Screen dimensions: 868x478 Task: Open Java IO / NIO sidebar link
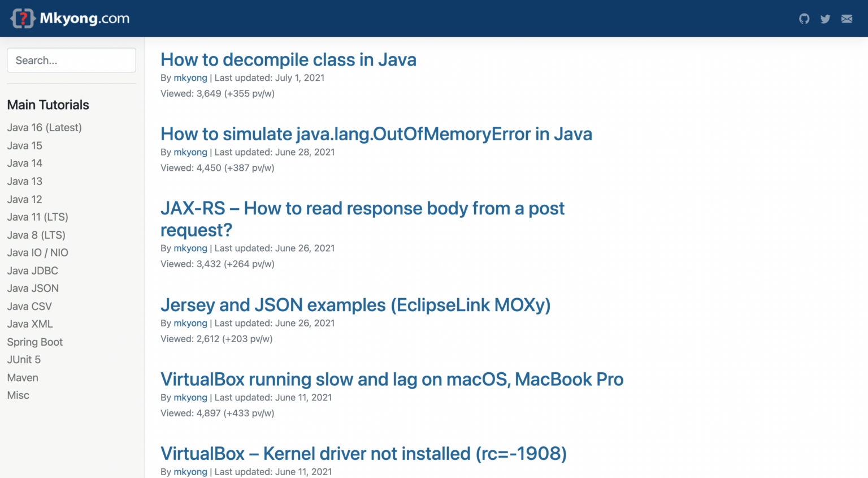pos(38,252)
